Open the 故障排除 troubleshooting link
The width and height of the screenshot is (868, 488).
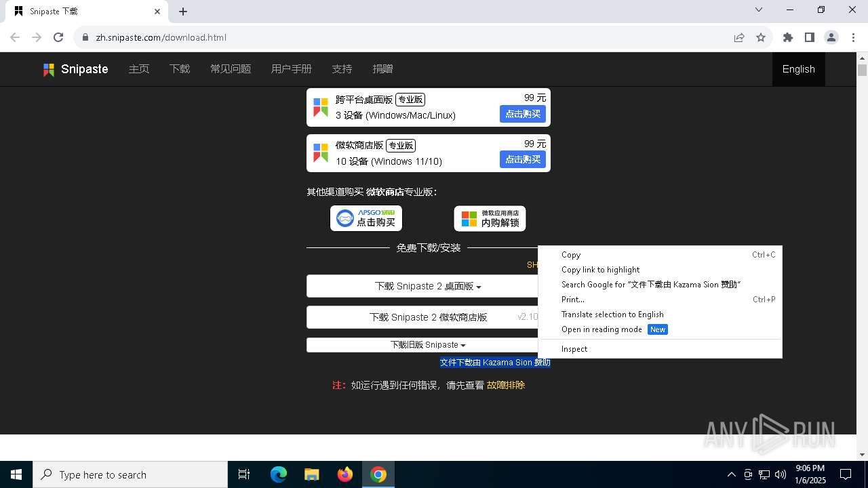(x=506, y=385)
